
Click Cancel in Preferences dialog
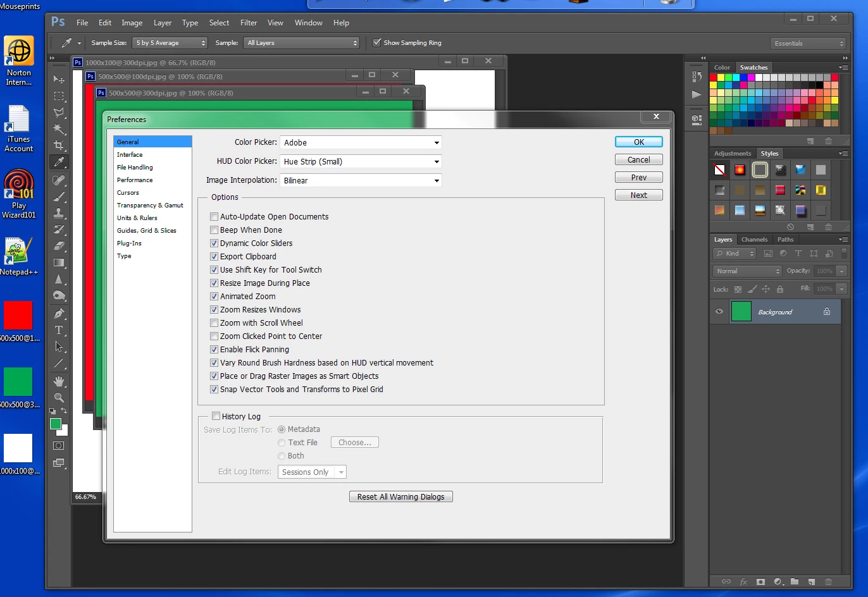coord(639,160)
